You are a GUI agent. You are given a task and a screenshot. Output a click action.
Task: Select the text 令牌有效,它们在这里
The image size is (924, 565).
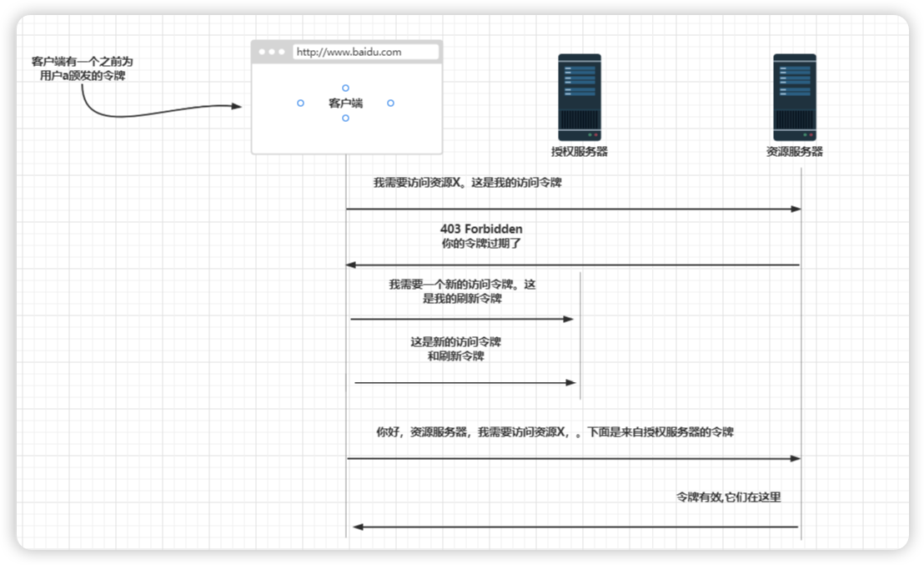pyautogui.click(x=728, y=497)
